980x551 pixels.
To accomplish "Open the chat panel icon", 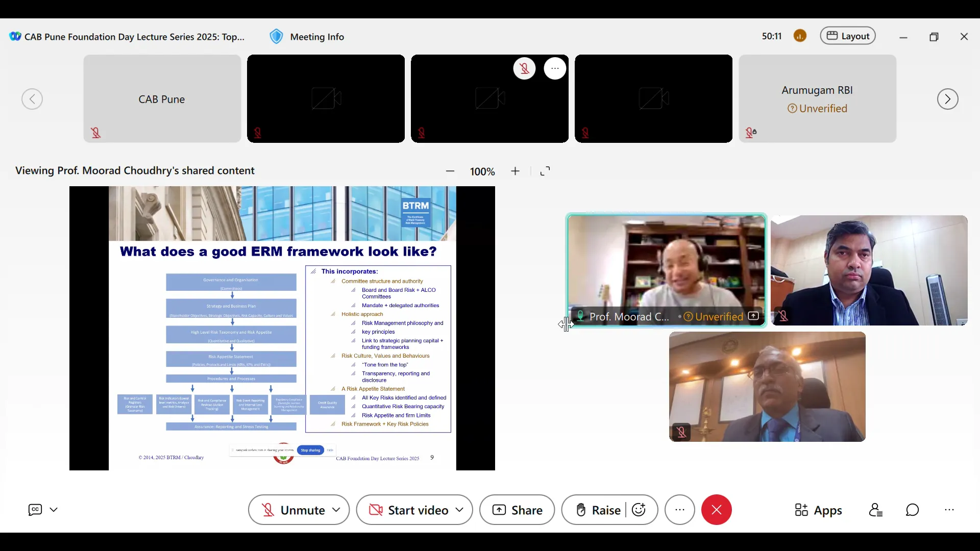I will tap(912, 510).
